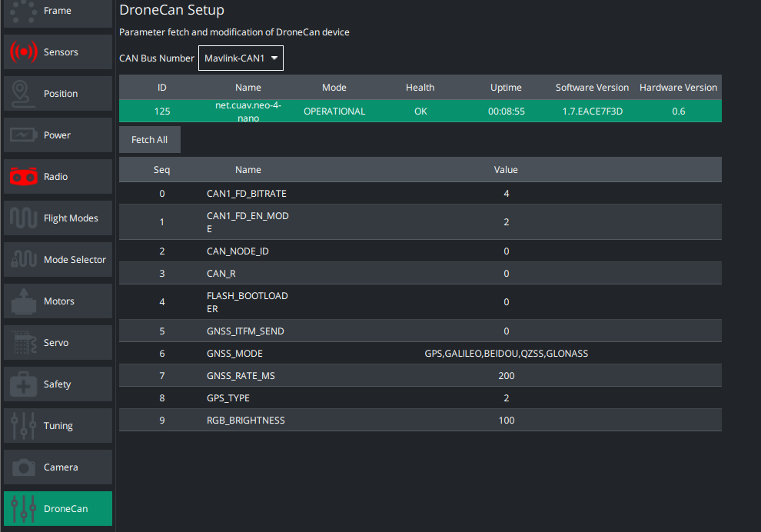
Task: Select the DroneCan sidebar icon
Action: (58, 508)
